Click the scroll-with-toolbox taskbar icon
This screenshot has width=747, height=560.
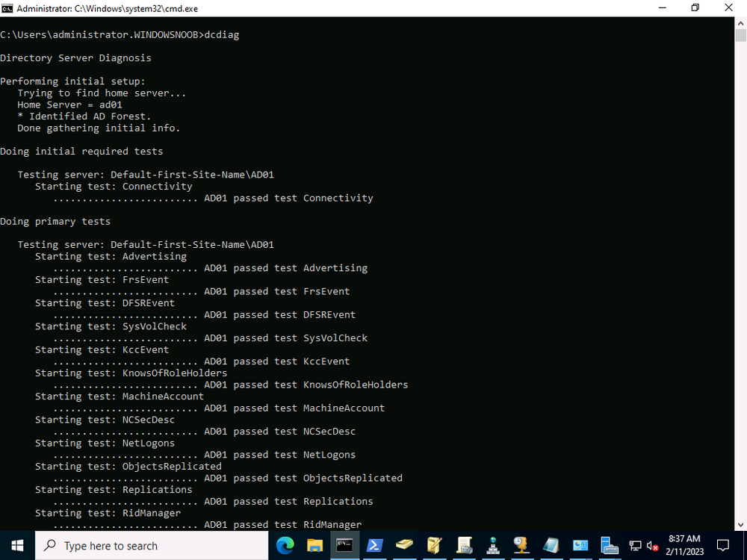pyautogui.click(x=464, y=545)
